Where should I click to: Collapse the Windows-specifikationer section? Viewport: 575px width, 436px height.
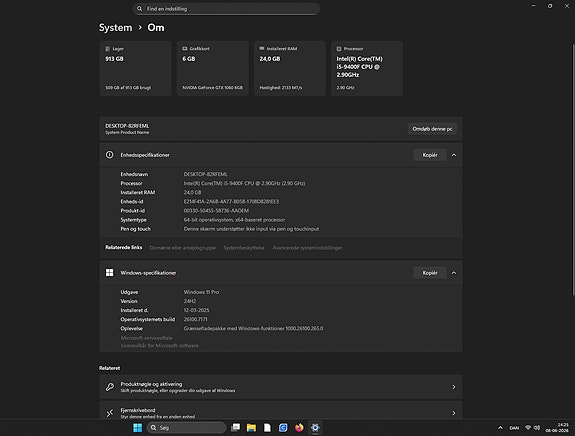pos(454,273)
